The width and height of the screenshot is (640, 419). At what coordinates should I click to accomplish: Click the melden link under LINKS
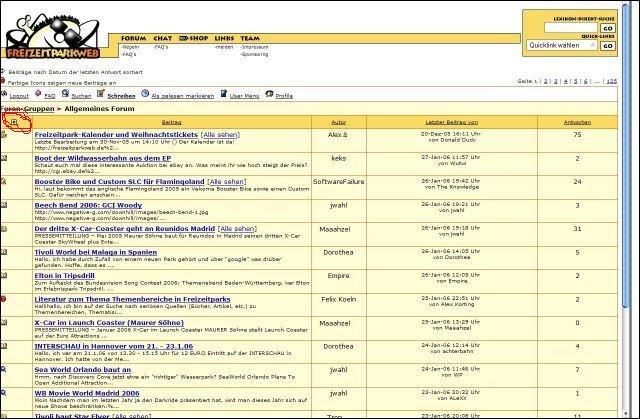coord(224,47)
